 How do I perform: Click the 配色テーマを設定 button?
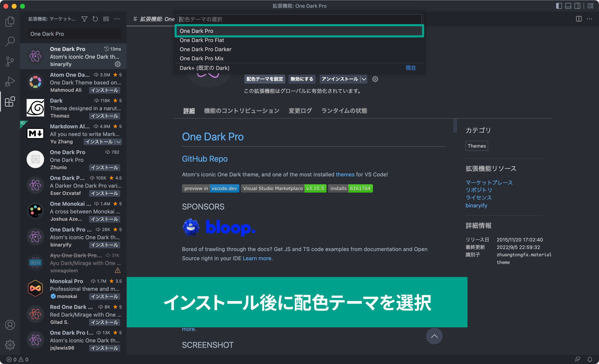coord(265,79)
